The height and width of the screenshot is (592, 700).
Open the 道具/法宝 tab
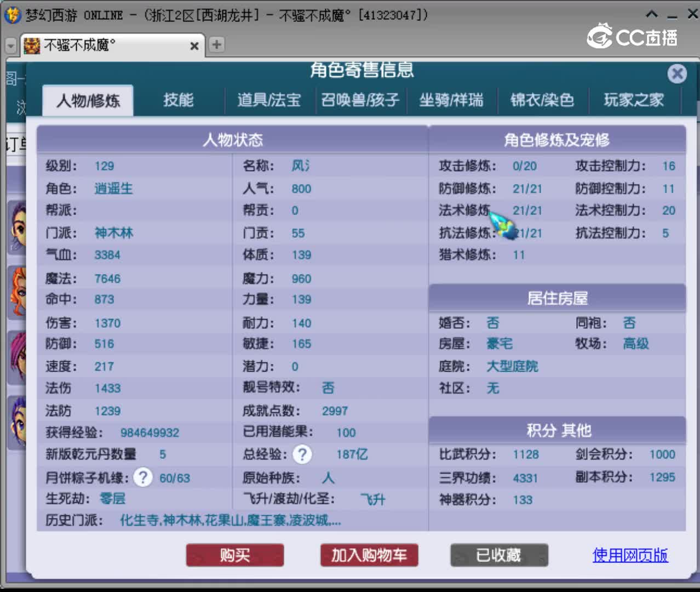point(269,100)
